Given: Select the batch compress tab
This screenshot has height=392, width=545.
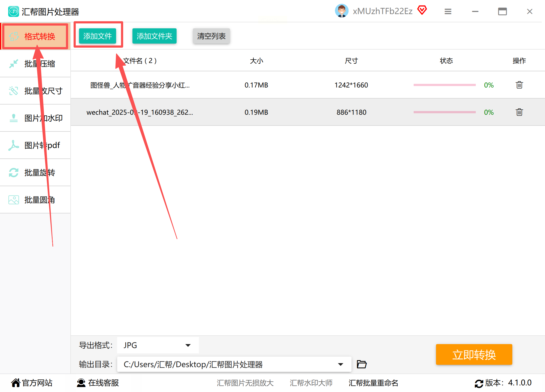Looking at the screenshot, I should (x=35, y=64).
